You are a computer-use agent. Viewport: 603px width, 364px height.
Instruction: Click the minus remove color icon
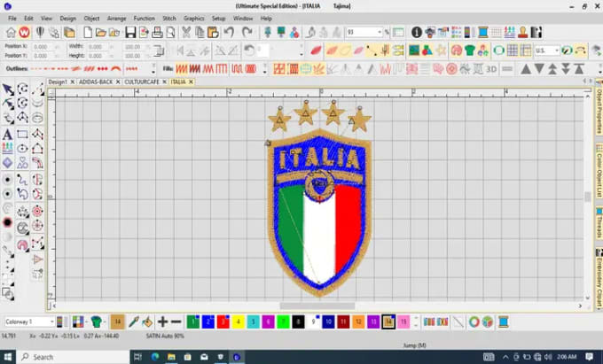pos(176,321)
